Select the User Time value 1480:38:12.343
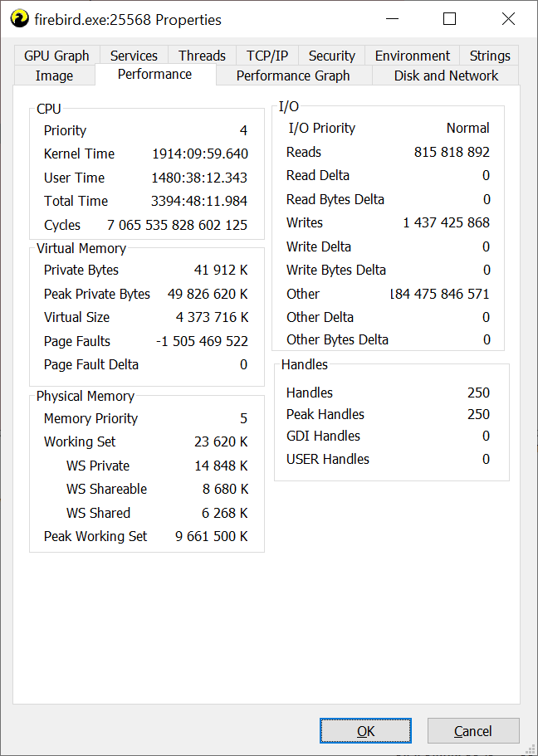 (199, 178)
